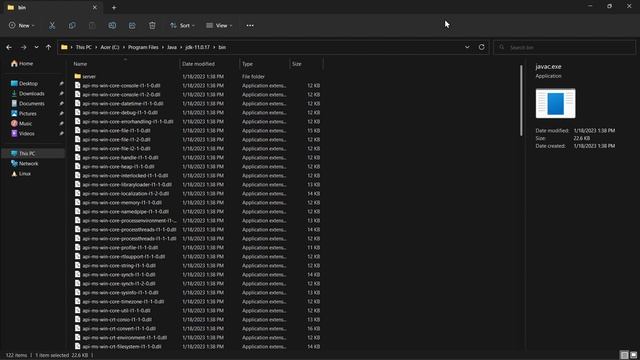Image resolution: width=640 pixels, height=360 pixels.
Task: Open the See more three-dots menu
Action: click(x=250, y=25)
